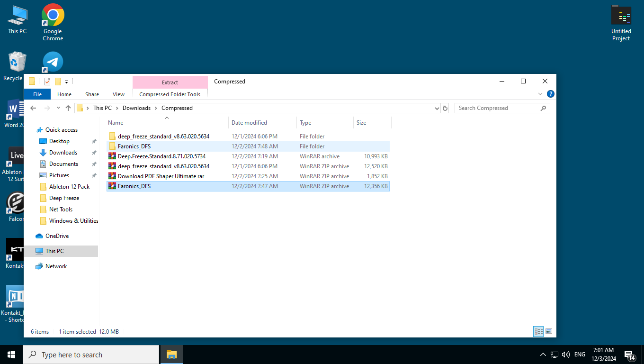
Task: Open the Customize Quick Access Toolbar dropdown
Action: click(x=67, y=82)
